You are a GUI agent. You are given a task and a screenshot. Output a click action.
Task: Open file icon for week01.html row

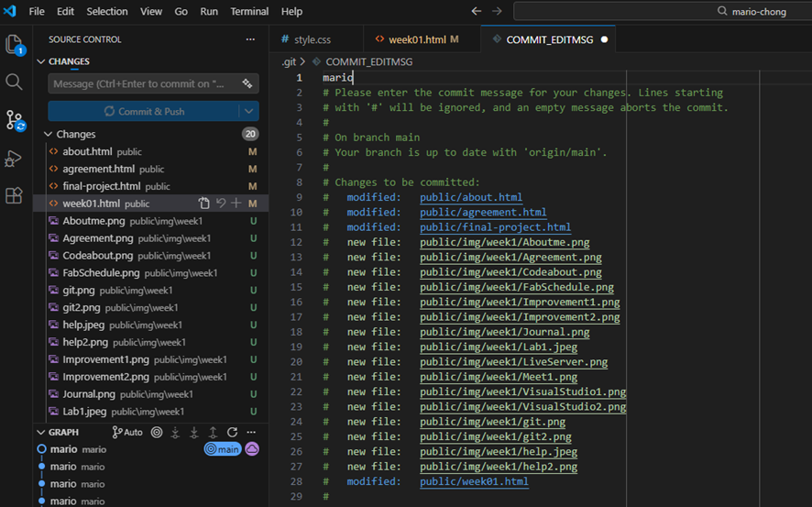pos(204,204)
